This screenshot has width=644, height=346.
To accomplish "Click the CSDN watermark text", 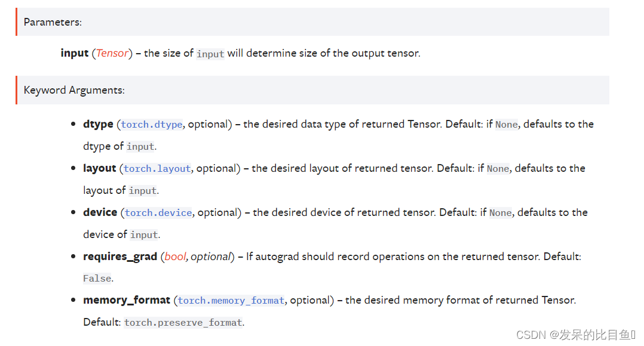I will click(x=575, y=335).
